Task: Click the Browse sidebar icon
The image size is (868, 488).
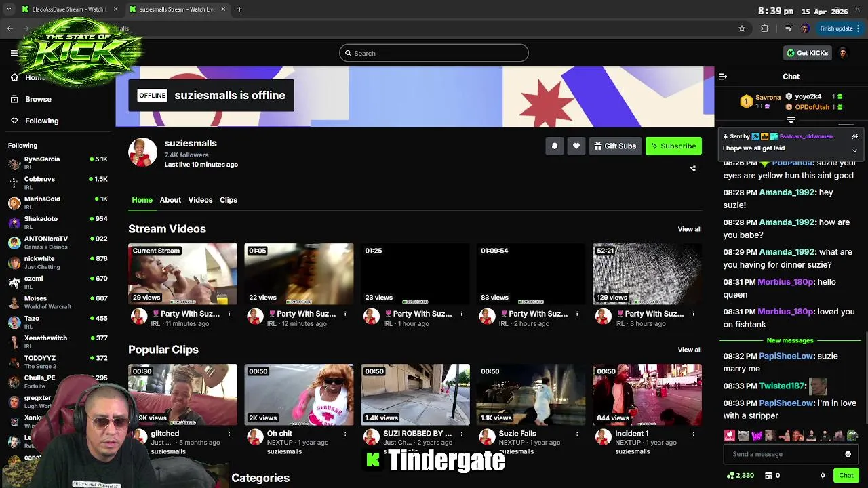Action: click(14, 99)
